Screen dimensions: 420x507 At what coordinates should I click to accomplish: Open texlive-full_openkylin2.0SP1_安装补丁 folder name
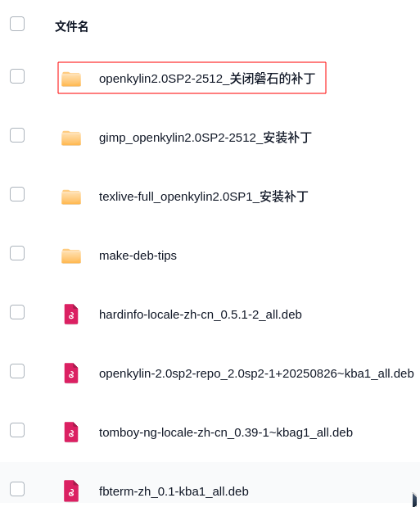203,197
